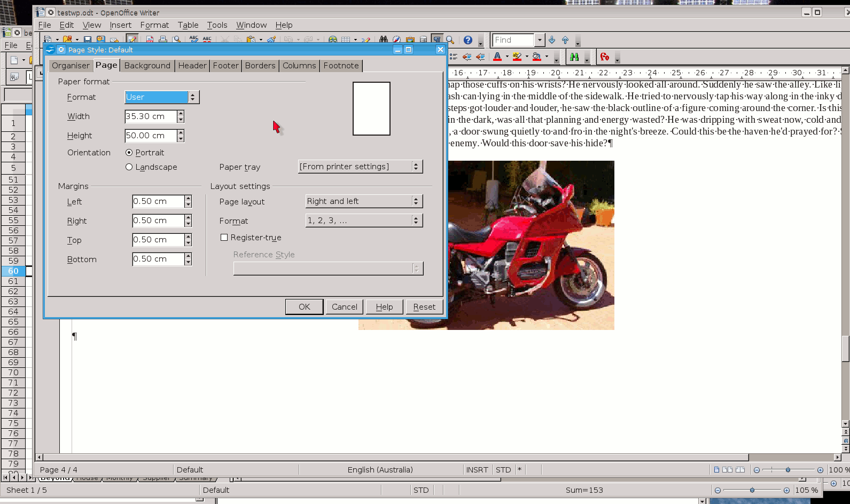Click the Font Color icon
This screenshot has height=504, width=850.
(497, 57)
